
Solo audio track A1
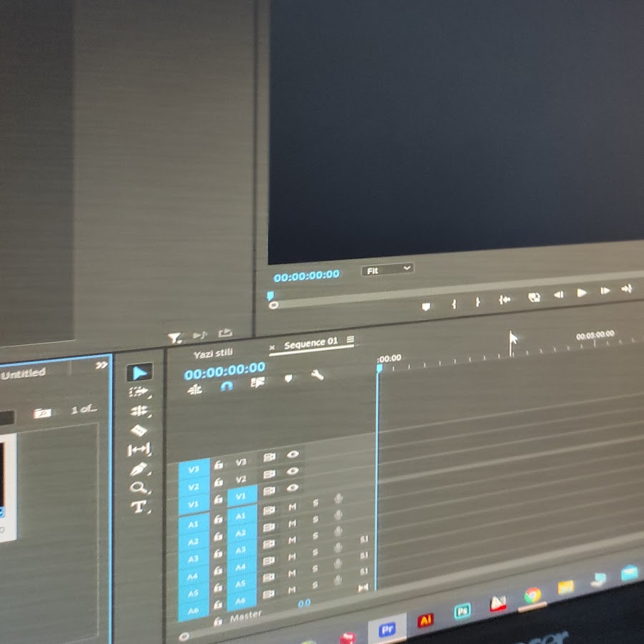[316, 503]
